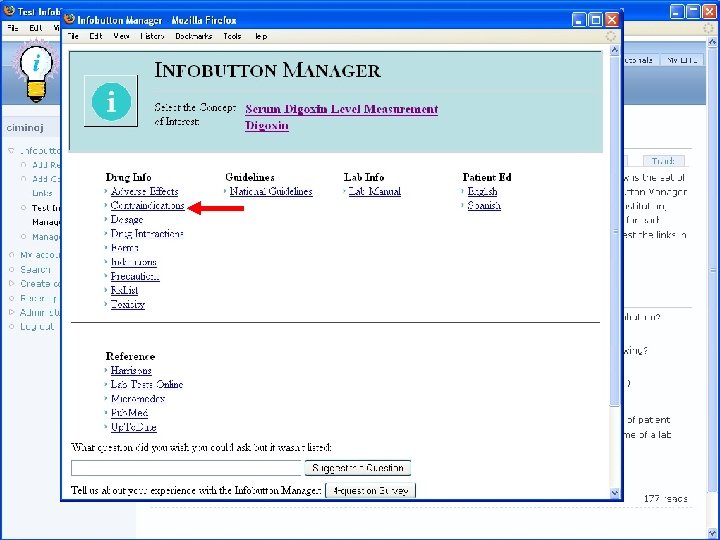Screen dimensions: 720x540
Task: Click My account in background sidebar
Action: point(39,255)
